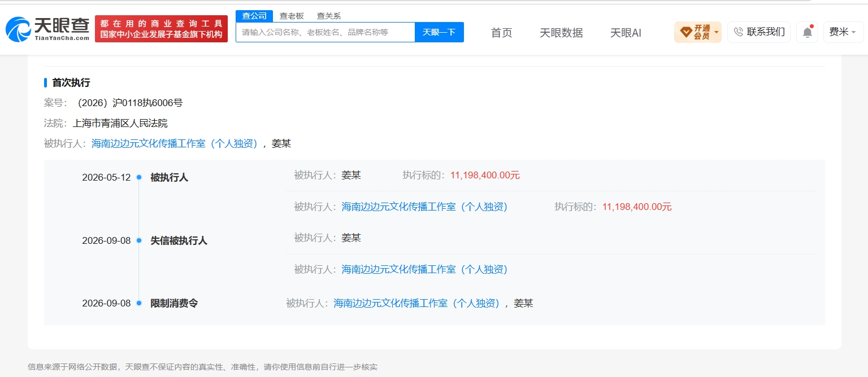Expand the 费米 user account dropdown
Screen dimensions: 868x377
[x=843, y=32]
